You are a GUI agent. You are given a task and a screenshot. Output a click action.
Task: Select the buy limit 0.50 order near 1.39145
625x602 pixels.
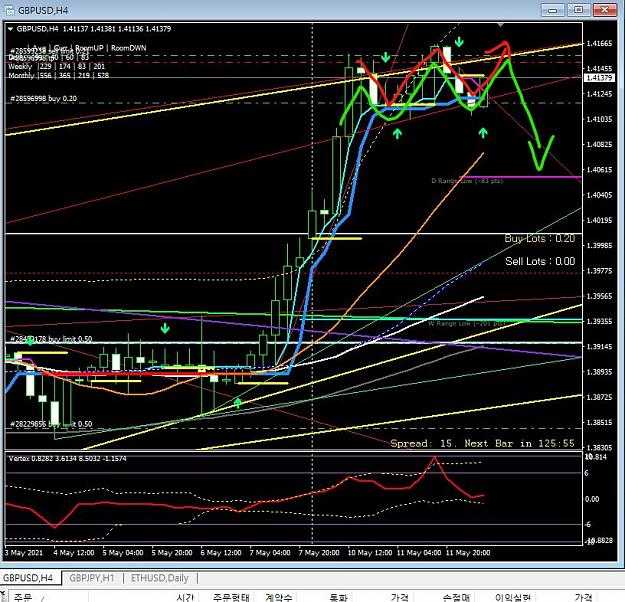click(51, 339)
